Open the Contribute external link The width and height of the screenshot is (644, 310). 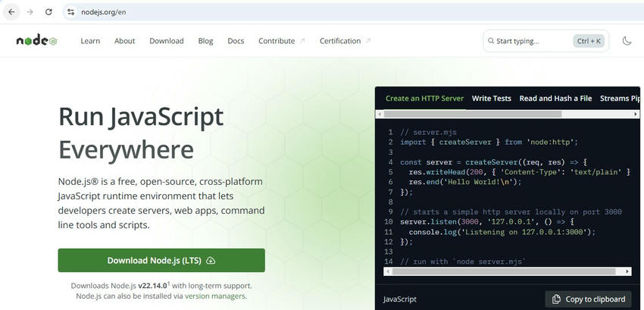[x=282, y=41]
